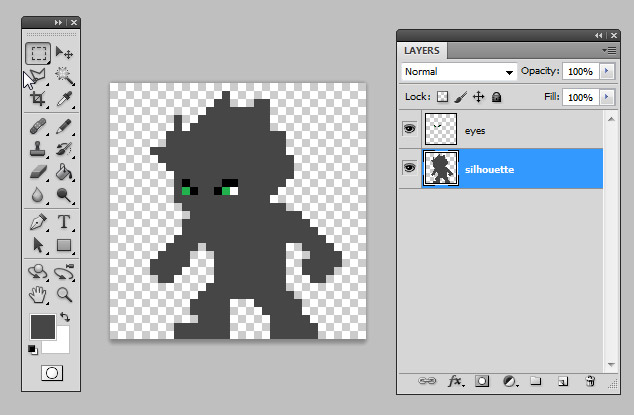Switch to the LAYERS tab
Screen dimensions: 634x415
[423, 50]
